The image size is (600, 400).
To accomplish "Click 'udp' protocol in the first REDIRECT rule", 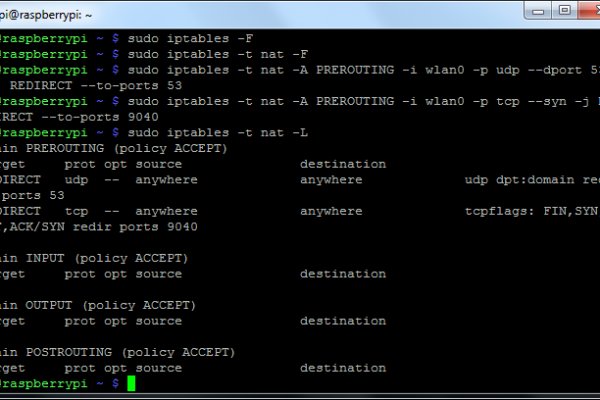I will (76, 180).
